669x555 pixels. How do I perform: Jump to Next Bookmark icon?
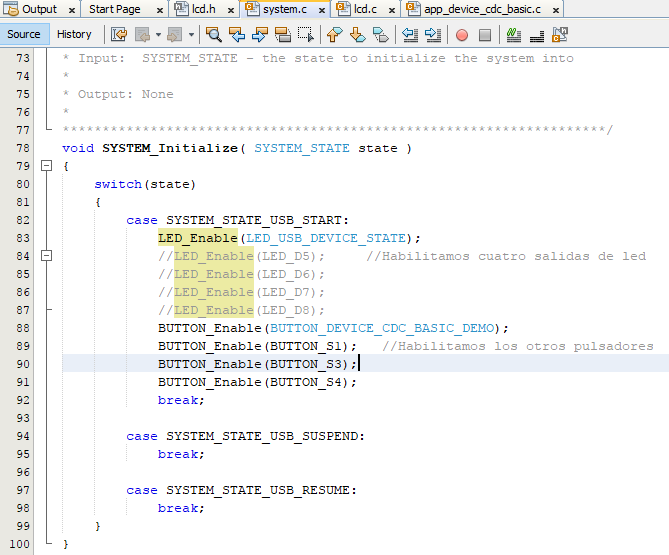[358, 35]
